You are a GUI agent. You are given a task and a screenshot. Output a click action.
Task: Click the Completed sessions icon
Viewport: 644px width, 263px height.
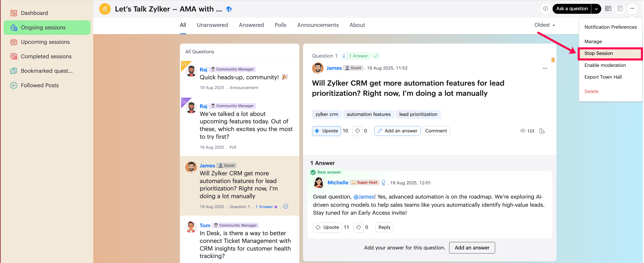pos(14,56)
